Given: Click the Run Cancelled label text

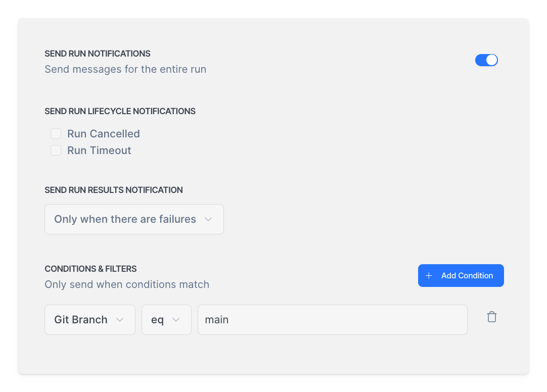Looking at the screenshot, I should (104, 134).
